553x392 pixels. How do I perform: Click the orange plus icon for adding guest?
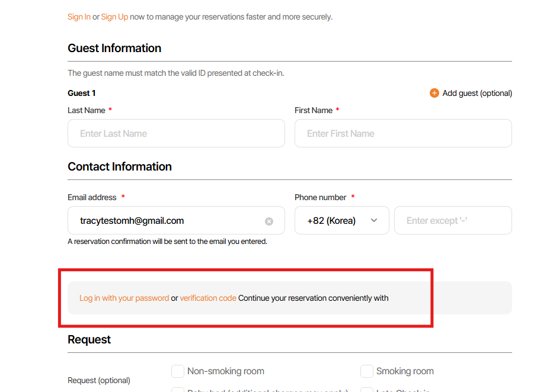pos(434,93)
